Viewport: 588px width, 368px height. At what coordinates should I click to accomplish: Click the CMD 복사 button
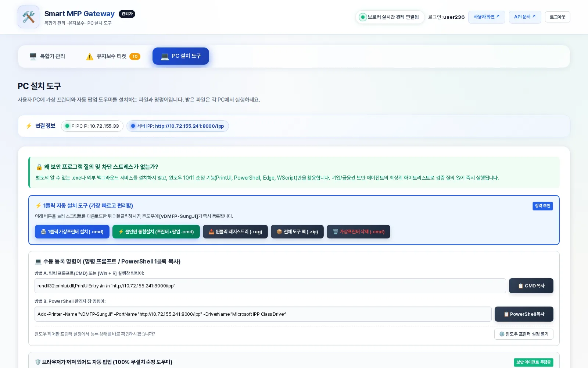[531, 286]
